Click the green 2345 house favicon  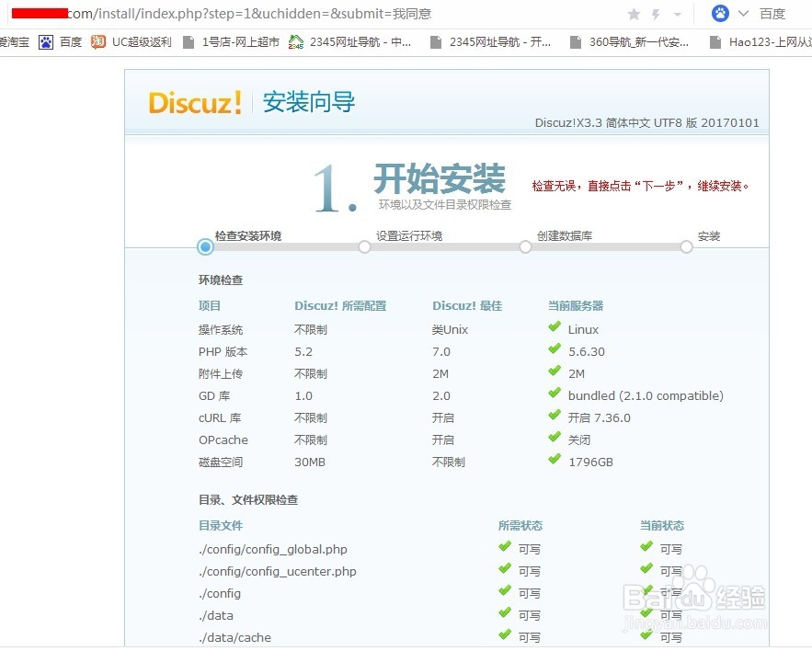(x=296, y=42)
